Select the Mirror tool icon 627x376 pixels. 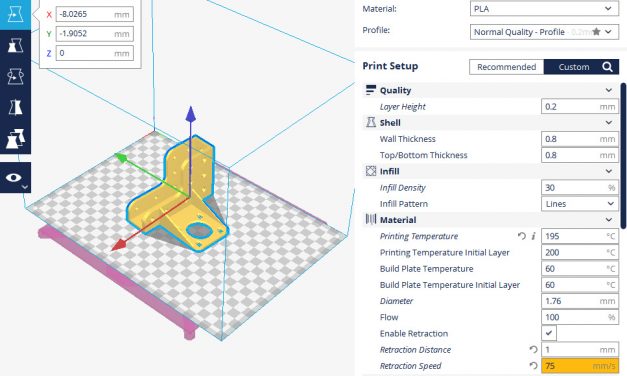(x=15, y=107)
